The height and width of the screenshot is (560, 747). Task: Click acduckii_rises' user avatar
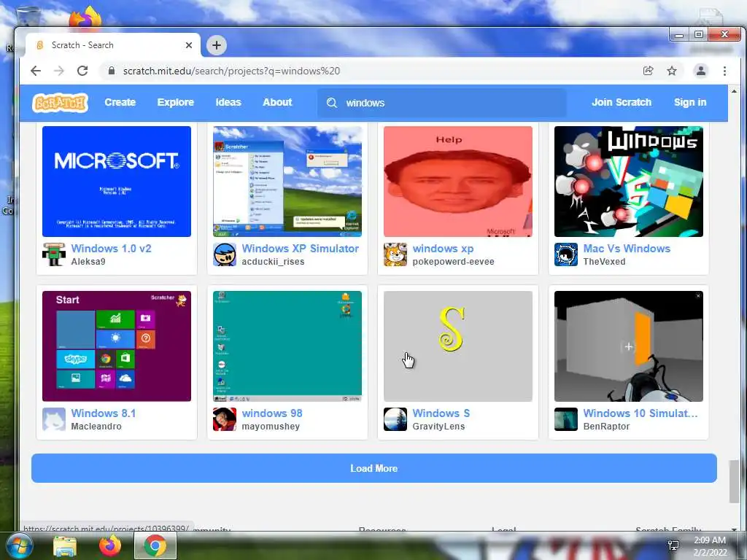coord(225,254)
